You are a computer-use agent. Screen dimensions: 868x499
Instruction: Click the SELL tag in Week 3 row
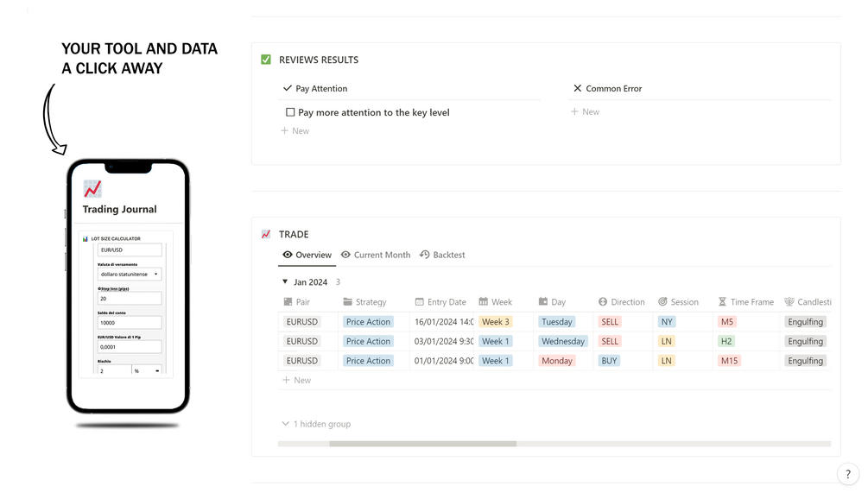(x=610, y=322)
